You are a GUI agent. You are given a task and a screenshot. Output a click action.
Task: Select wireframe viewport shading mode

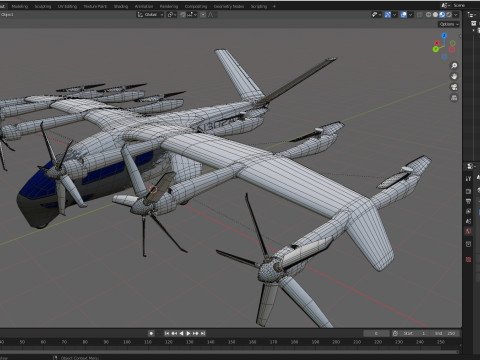point(429,15)
